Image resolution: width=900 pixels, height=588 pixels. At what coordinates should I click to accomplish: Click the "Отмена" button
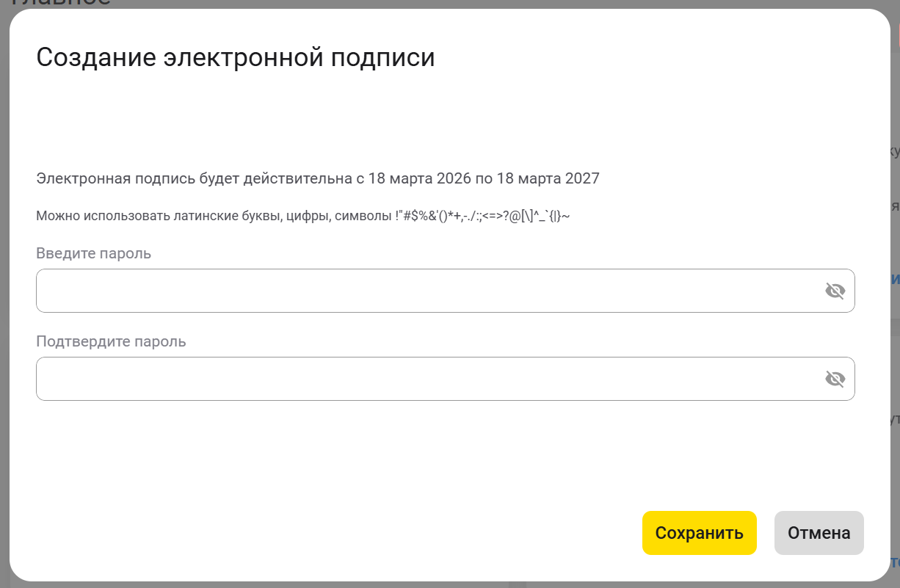pyautogui.click(x=819, y=533)
